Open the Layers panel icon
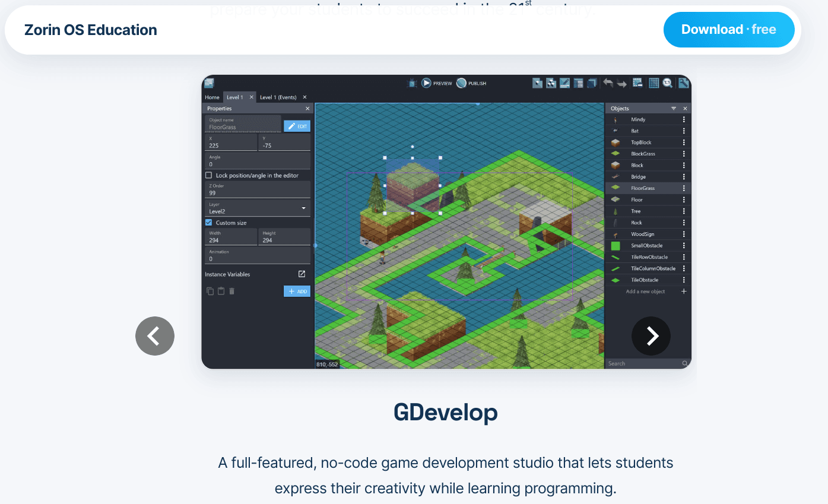 592,83
